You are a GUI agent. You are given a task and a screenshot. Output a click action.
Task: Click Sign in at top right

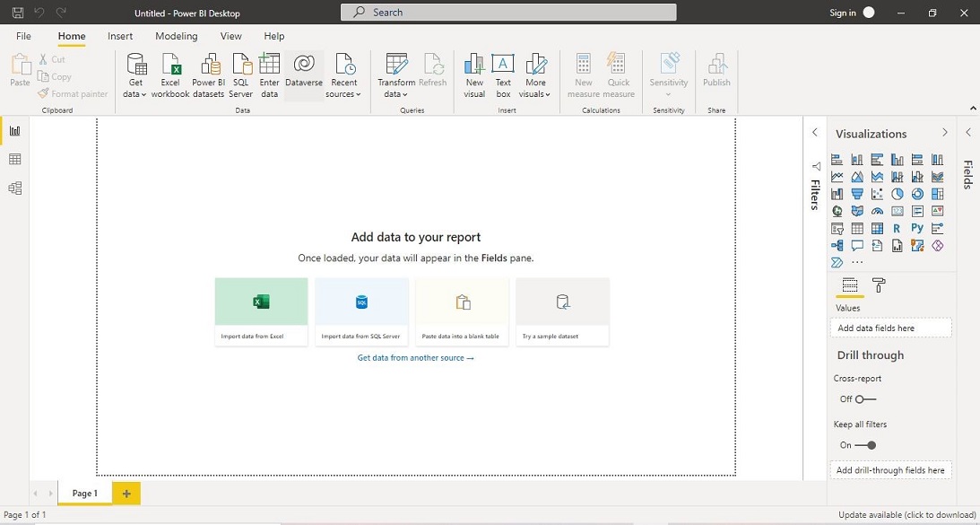click(843, 13)
